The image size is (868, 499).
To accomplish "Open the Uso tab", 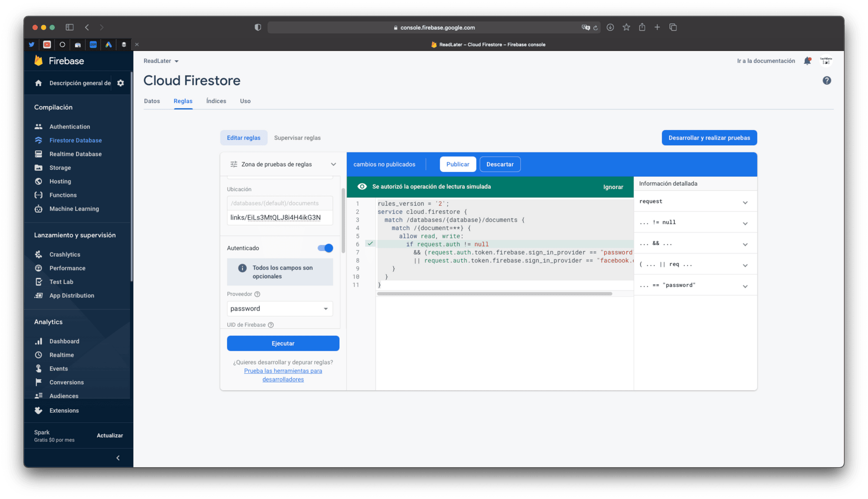I will [x=245, y=101].
